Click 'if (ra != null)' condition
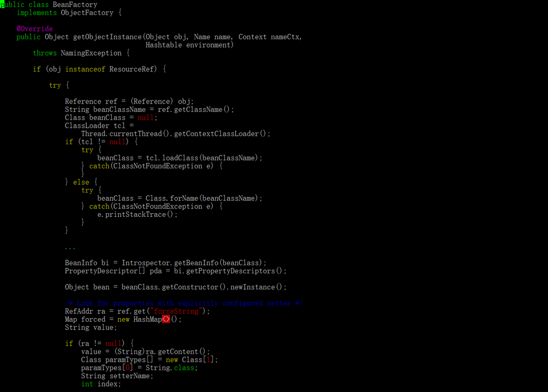This screenshot has height=392, width=548. pyautogui.click(x=95, y=344)
